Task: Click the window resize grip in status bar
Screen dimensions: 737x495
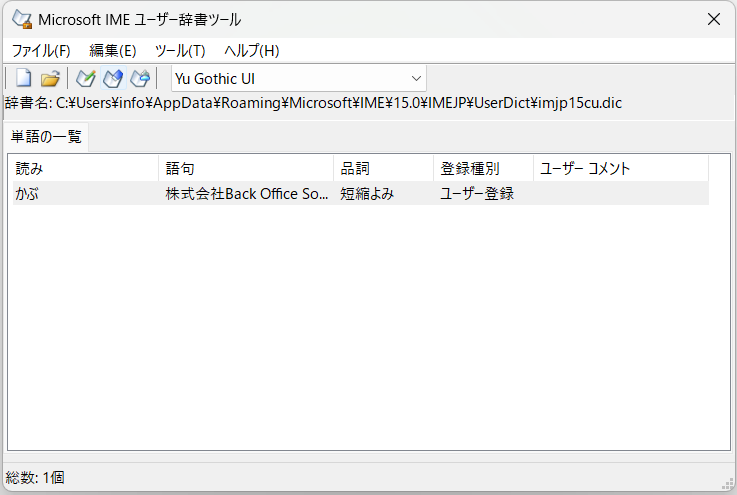Action: [727, 484]
